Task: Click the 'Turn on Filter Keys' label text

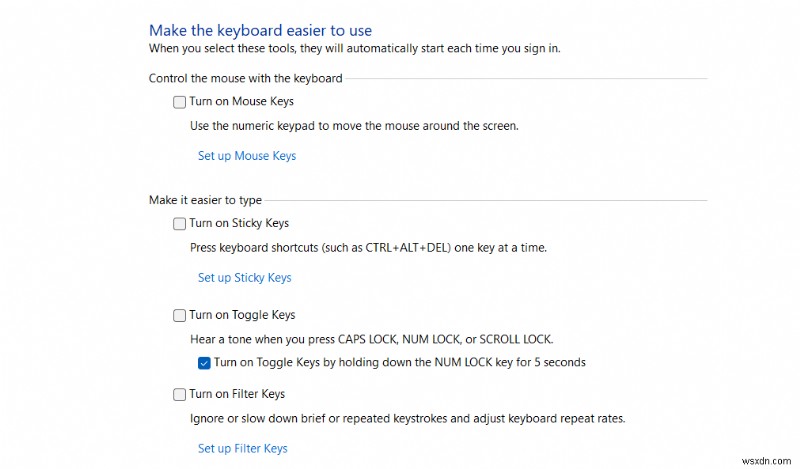Action: (237, 395)
